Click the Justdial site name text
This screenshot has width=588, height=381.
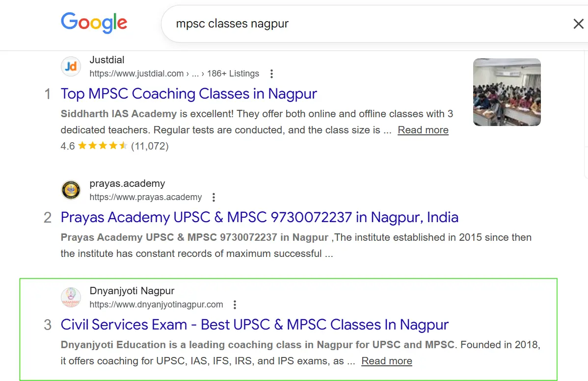tap(107, 60)
